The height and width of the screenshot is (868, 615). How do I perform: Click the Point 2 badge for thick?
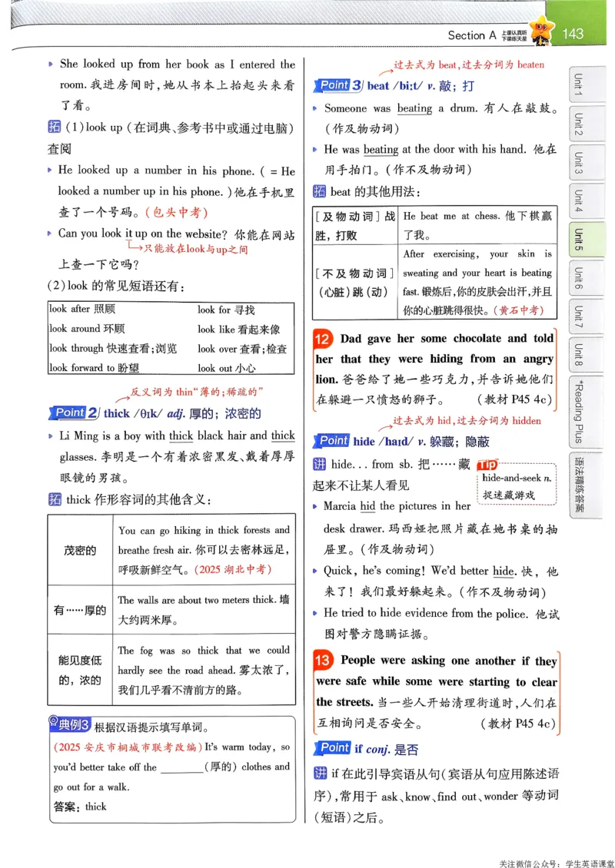[x=72, y=412]
